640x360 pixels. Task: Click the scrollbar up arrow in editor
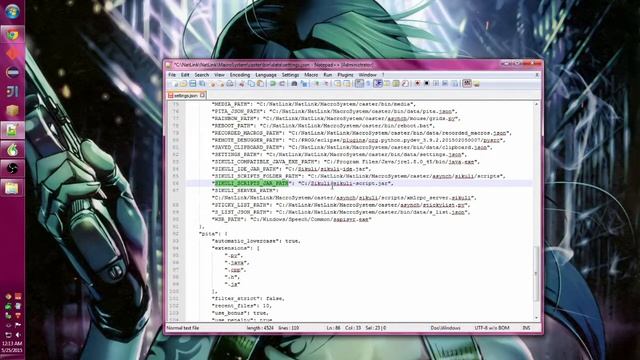pos(536,104)
